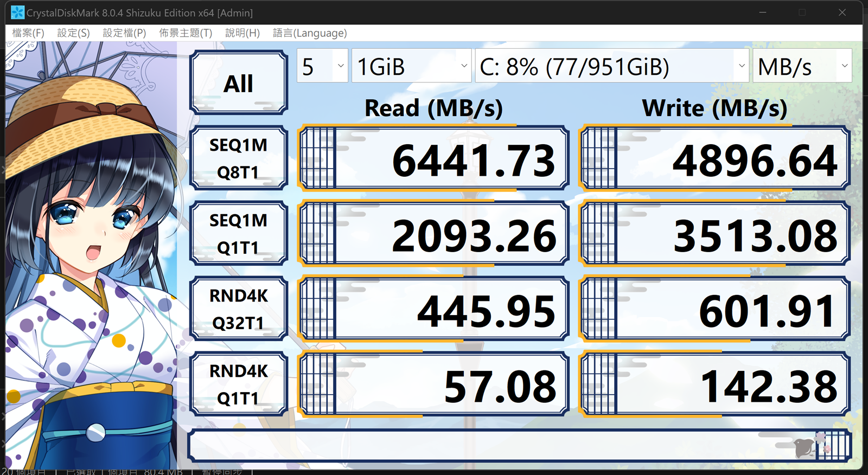
Task: Click the empty comment field at the bottom
Action: 488,446
